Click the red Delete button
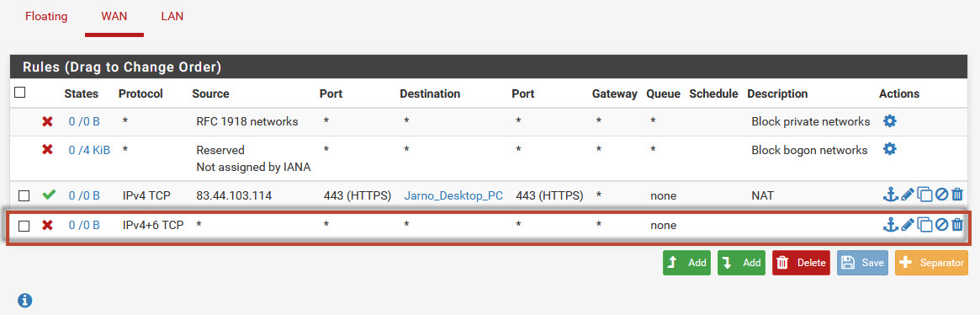980x315 pixels. coord(802,263)
